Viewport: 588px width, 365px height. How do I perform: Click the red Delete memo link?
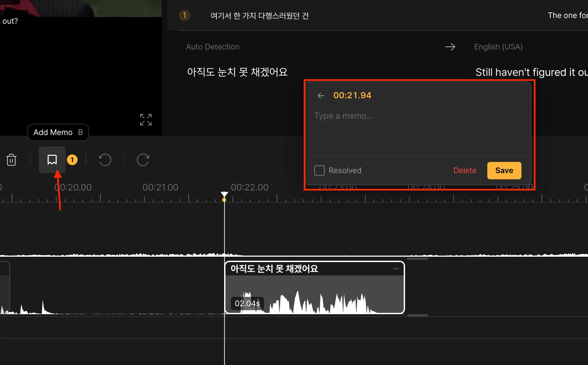pos(465,170)
